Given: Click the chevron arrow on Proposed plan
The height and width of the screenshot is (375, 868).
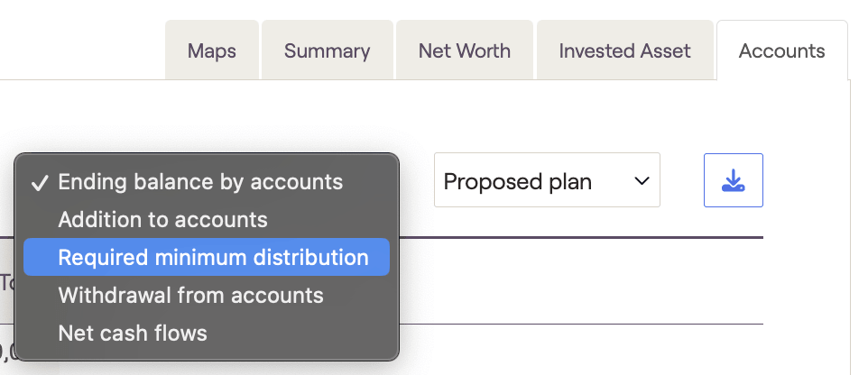Looking at the screenshot, I should (x=642, y=181).
